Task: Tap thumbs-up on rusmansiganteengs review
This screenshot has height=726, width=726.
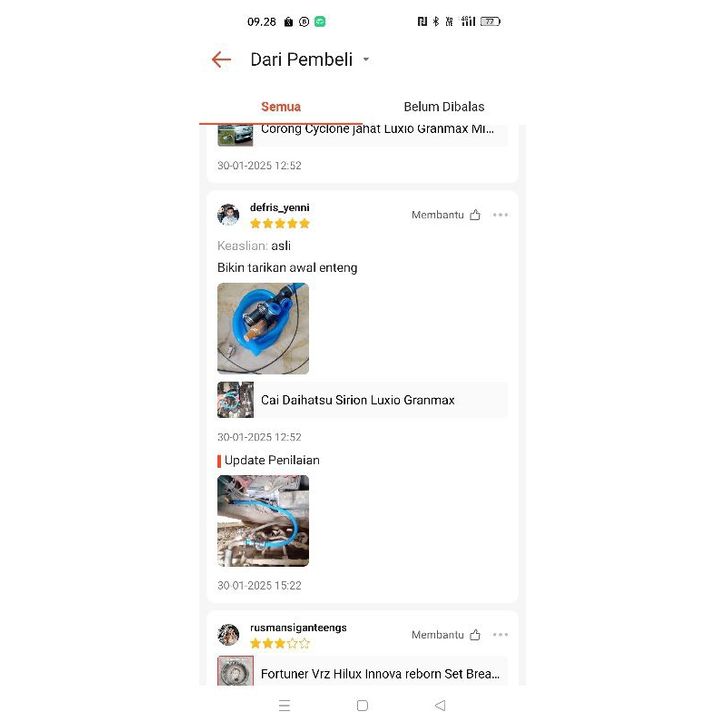Action: [x=475, y=635]
